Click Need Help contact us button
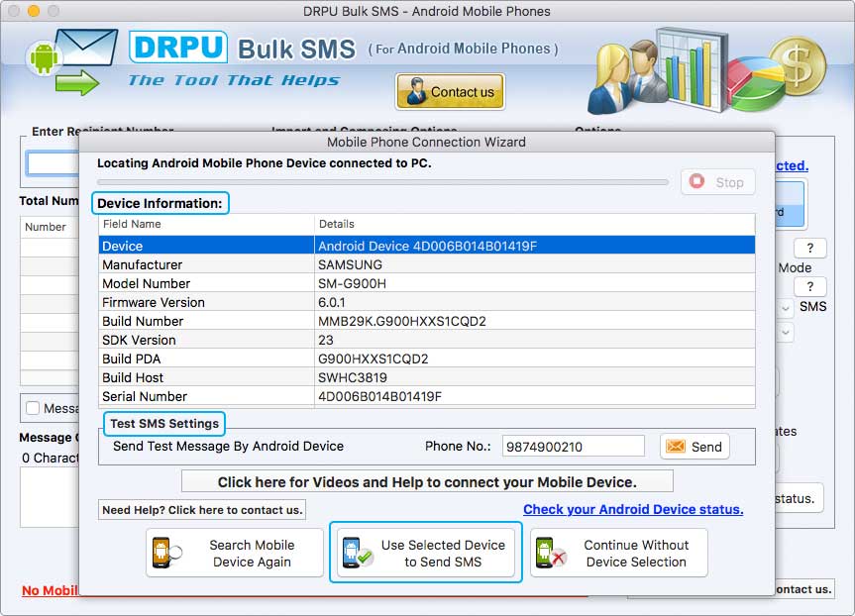The width and height of the screenshot is (855, 616). tap(202, 510)
